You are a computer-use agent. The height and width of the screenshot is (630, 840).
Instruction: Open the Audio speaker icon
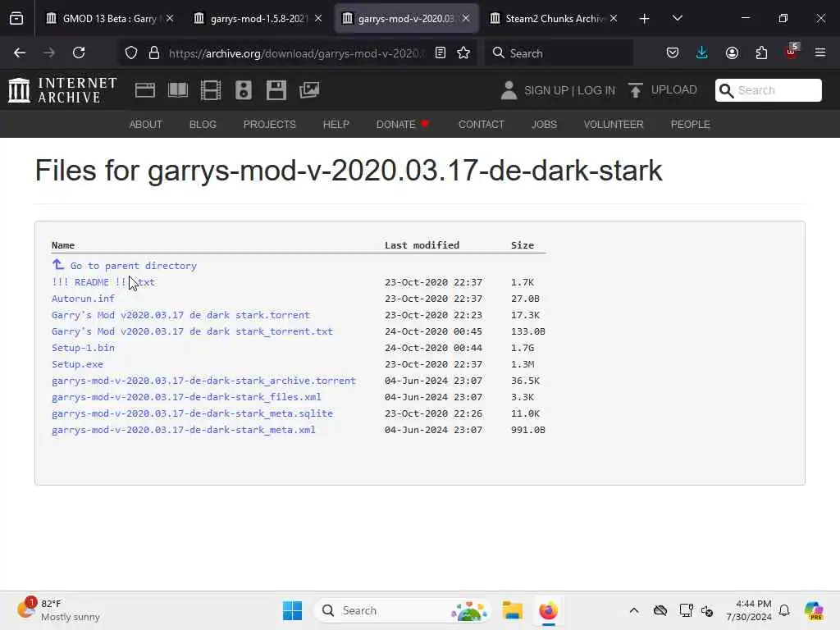pyautogui.click(x=243, y=90)
